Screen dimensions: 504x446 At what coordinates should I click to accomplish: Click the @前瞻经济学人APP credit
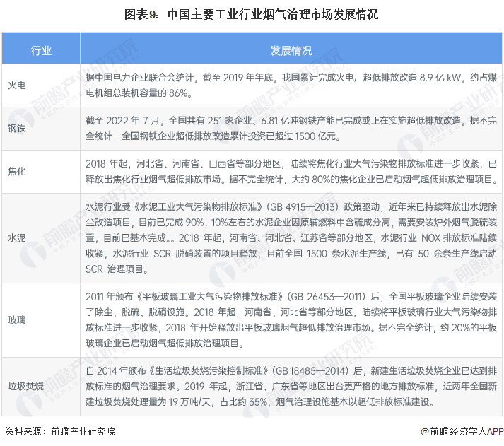[462, 431]
